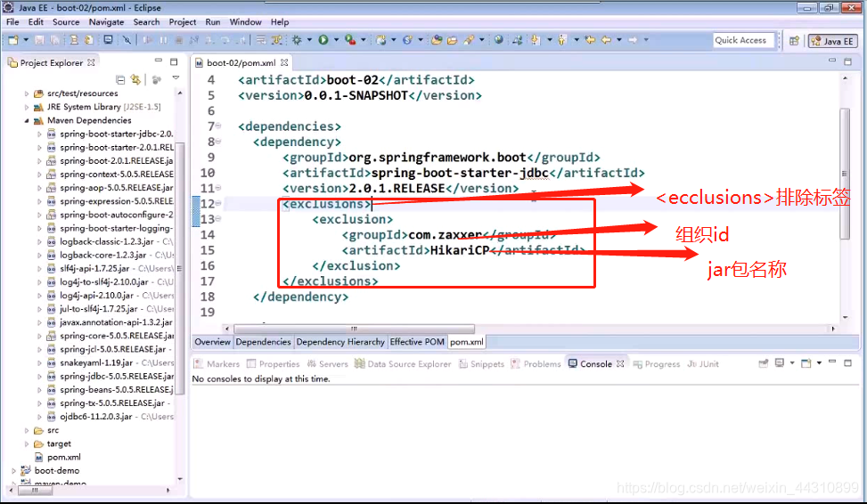Expand the target folder
The width and height of the screenshot is (867, 504).
[27, 443]
